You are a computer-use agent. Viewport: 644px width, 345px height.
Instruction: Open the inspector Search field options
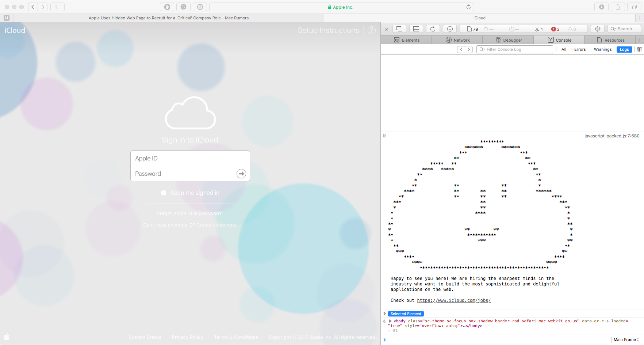tap(614, 29)
